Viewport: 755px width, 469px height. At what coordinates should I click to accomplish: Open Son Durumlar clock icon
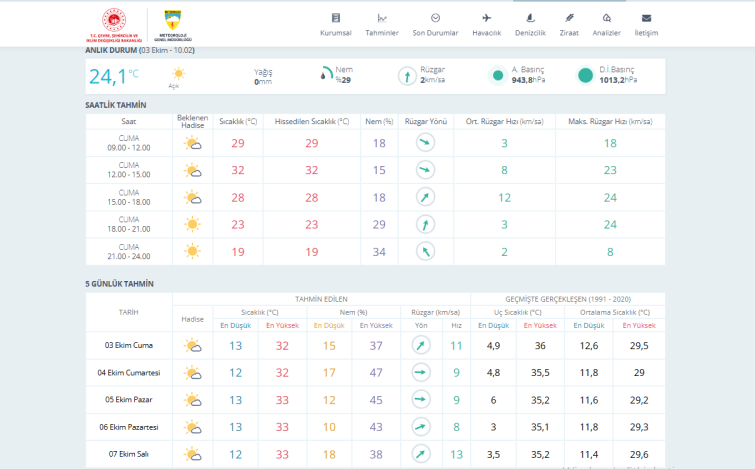[435, 18]
